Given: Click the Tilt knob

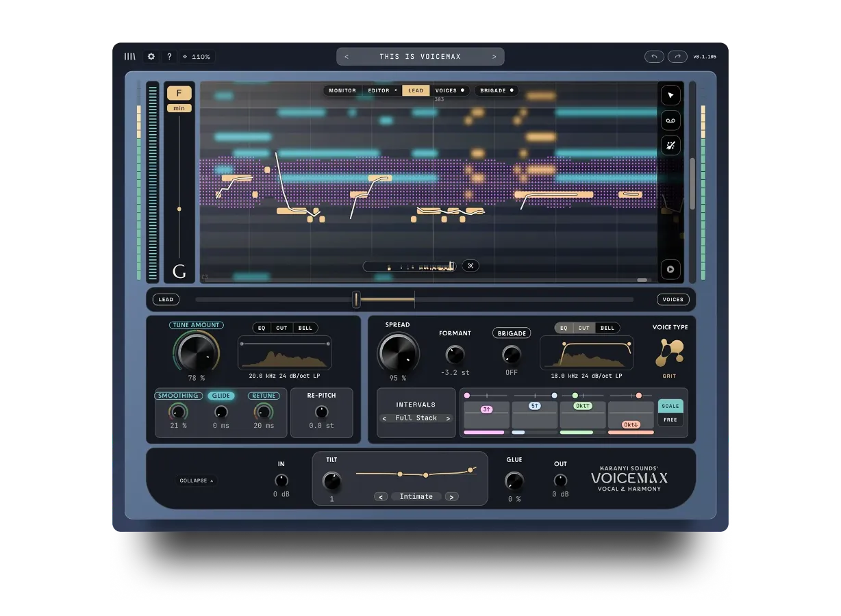Looking at the screenshot, I should click(x=331, y=481).
